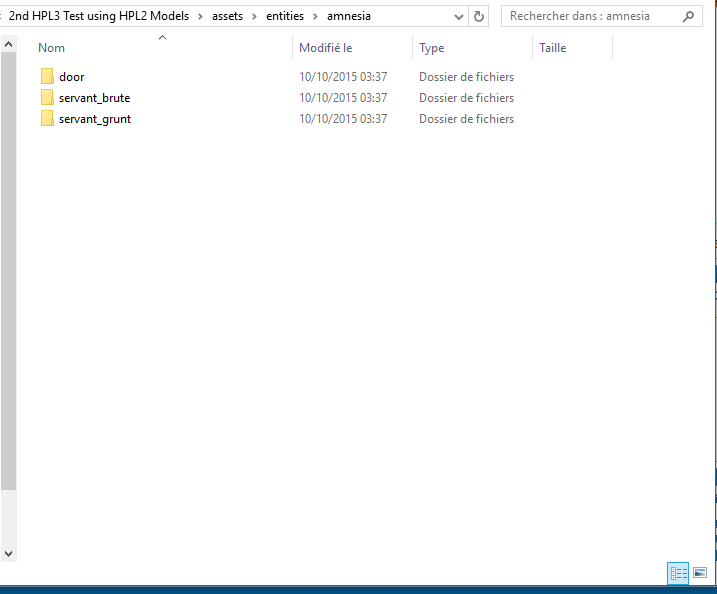Select the servant_grunt folder icon
This screenshot has height=594, width=717.
[x=47, y=119]
